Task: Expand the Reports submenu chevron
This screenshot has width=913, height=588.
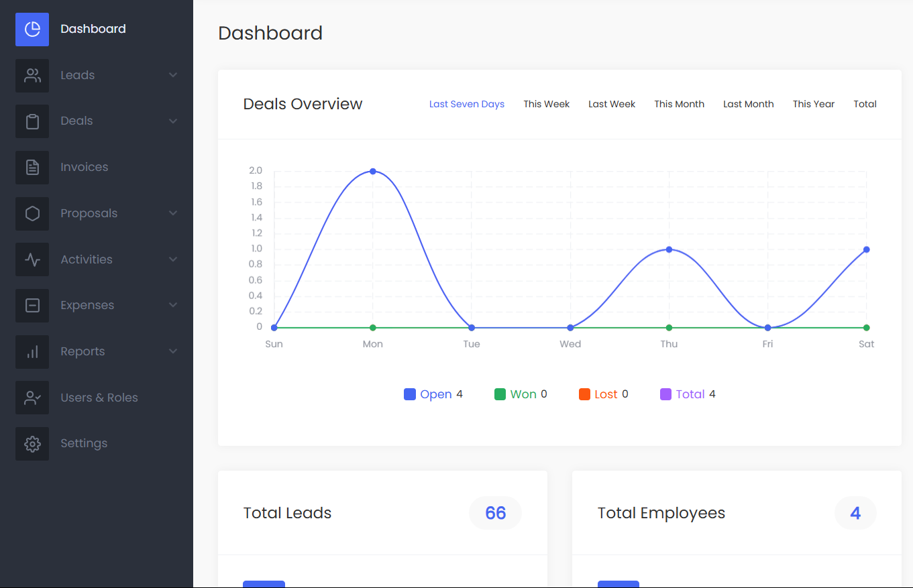Action: pos(173,351)
